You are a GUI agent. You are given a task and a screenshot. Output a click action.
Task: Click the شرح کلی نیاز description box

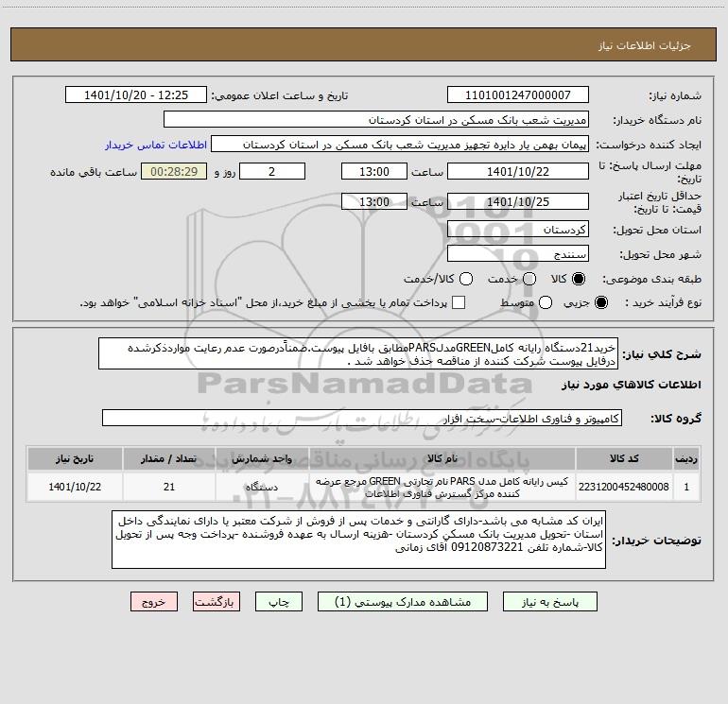tap(358, 353)
